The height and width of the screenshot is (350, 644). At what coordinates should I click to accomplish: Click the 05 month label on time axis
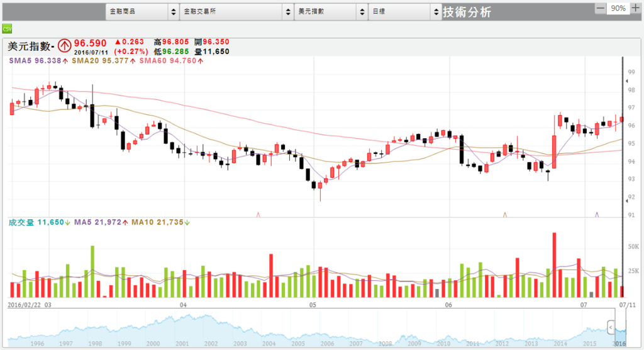[x=313, y=305]
